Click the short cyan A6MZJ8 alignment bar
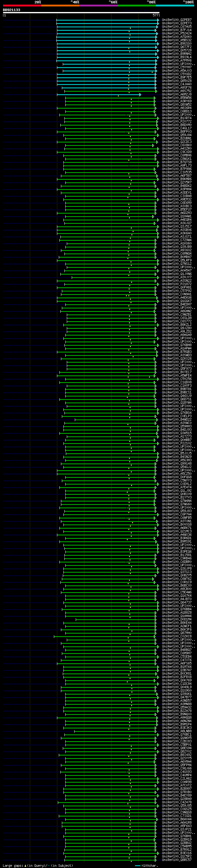 tap(99, 95)
